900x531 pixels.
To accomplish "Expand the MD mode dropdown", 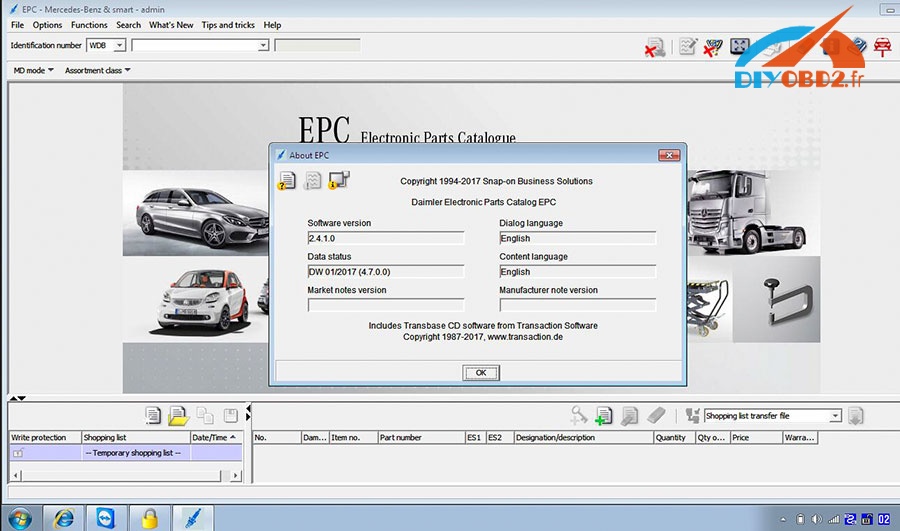I will click(33, 70).
